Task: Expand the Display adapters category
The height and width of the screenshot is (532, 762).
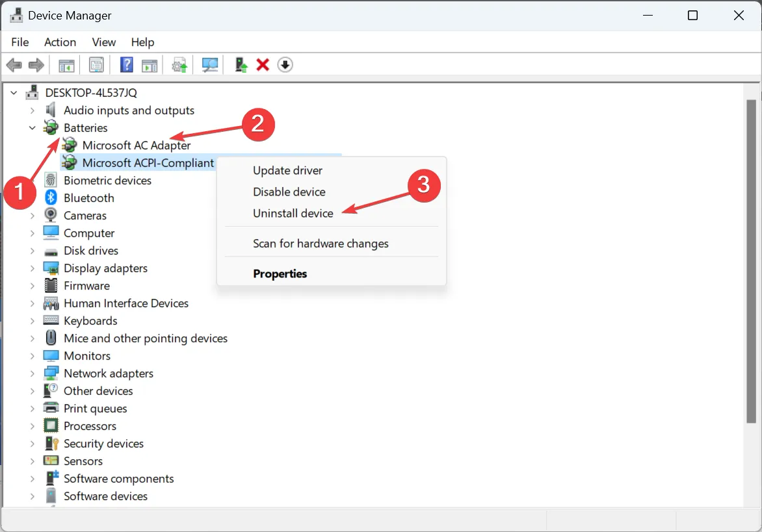Action: [32, 268]
